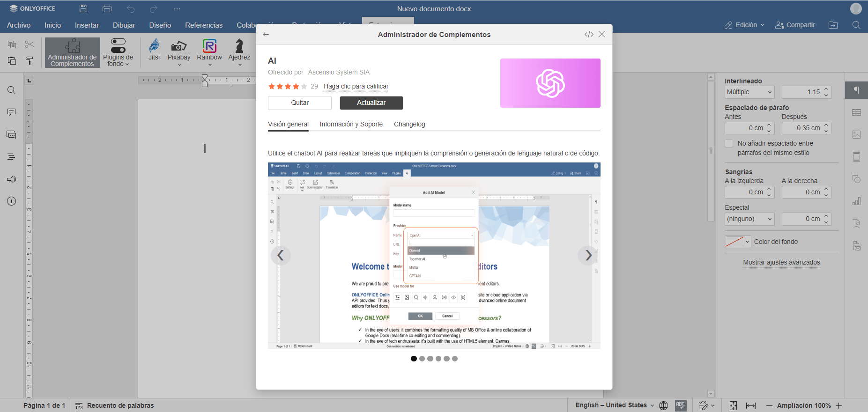Open the English – United States language dropdown
The image size is (868, 412).
tap(615, 405)
